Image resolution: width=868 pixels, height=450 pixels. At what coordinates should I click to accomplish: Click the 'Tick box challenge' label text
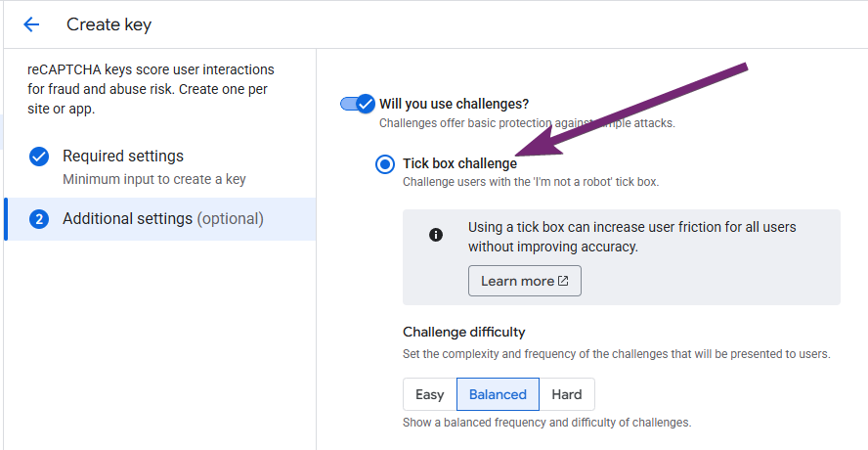[459, 163]
